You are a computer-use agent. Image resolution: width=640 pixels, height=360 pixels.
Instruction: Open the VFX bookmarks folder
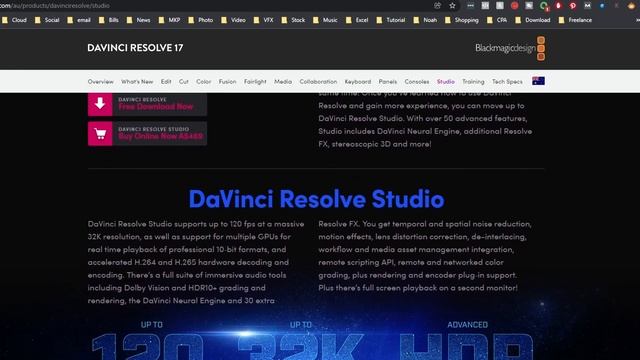pos(263,20)
